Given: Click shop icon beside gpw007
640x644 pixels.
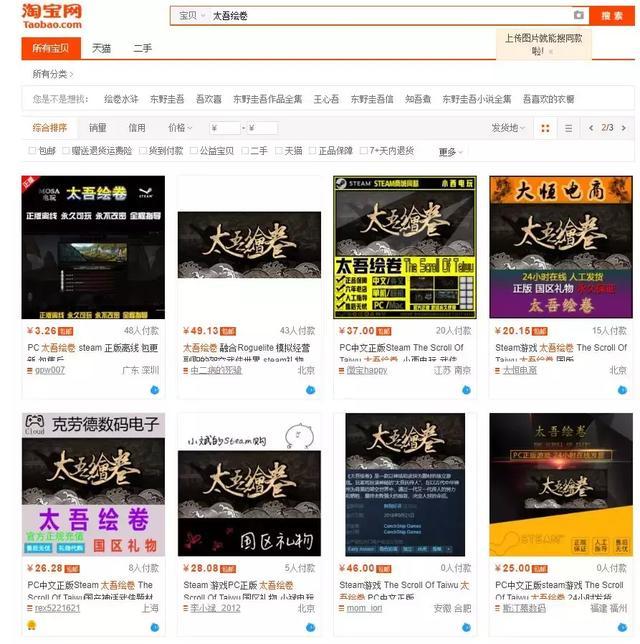Looking at the screenshot, I should (30, 370).
